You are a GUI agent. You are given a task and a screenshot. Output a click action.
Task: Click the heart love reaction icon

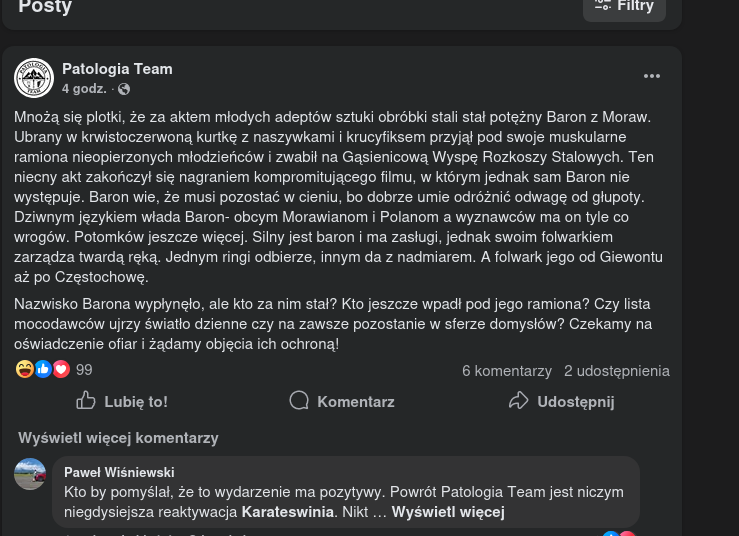[61, 370]
